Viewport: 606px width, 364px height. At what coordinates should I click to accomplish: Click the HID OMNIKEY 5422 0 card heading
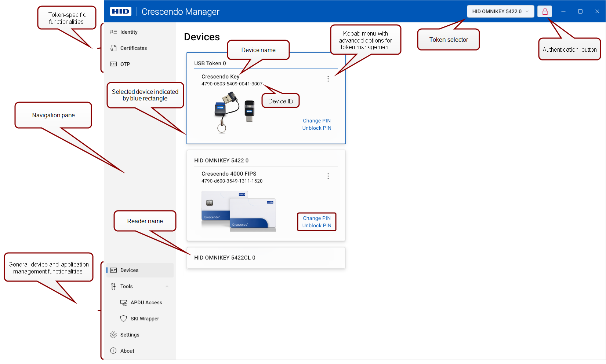click(221, 161)
